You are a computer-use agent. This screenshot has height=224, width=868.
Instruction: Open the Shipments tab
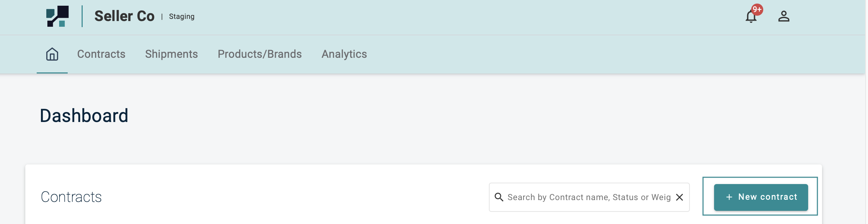(171, 54)
